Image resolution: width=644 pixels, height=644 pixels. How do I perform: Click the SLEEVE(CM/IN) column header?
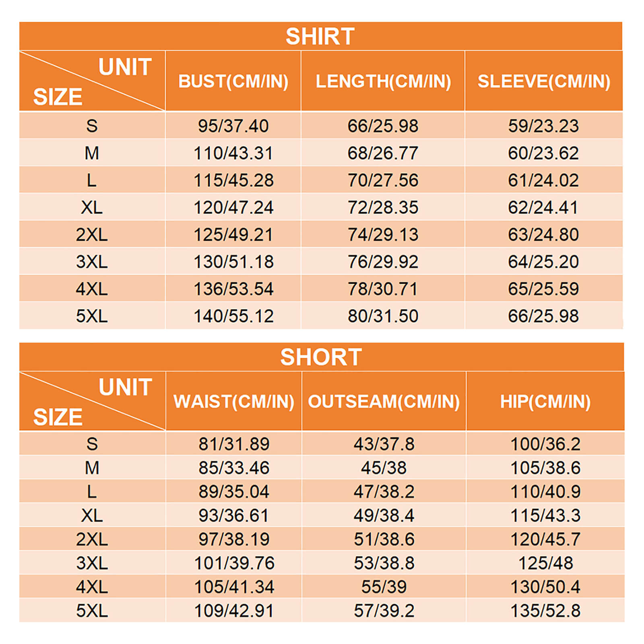pos(543,81)
